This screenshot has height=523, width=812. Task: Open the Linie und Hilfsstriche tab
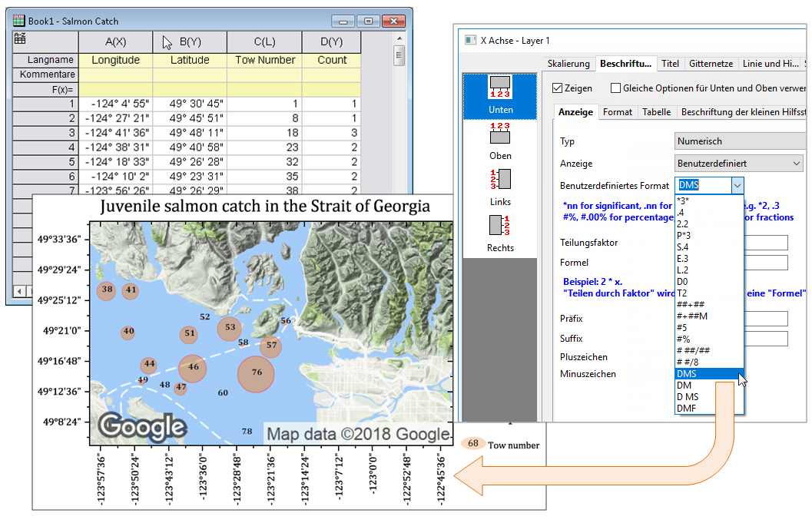pyautogui.click(x=771, y=63)
